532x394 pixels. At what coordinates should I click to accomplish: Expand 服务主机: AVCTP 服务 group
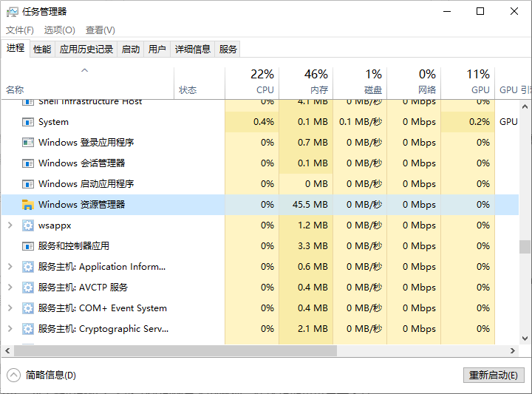pos(10,287)
